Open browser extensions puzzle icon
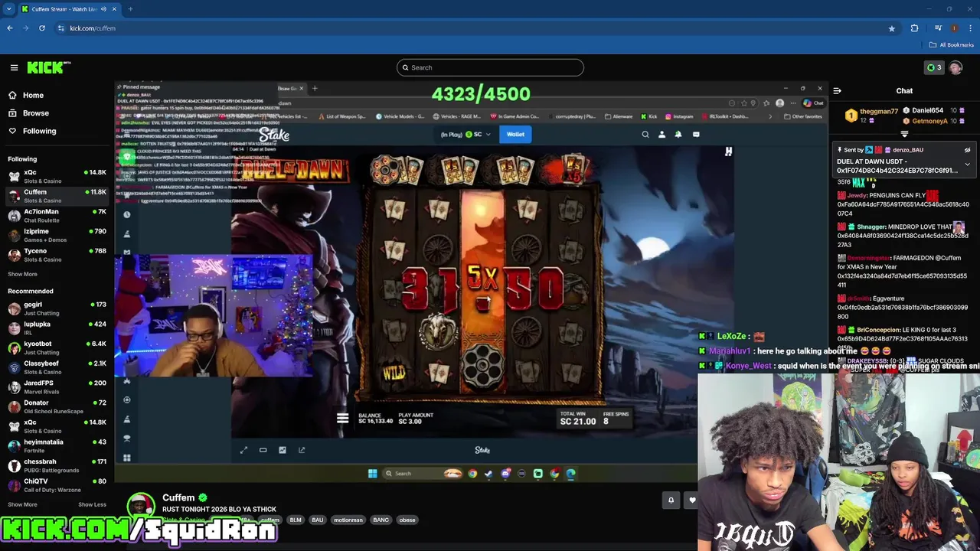Screen dimensions: 980x551 click(914, 28)
